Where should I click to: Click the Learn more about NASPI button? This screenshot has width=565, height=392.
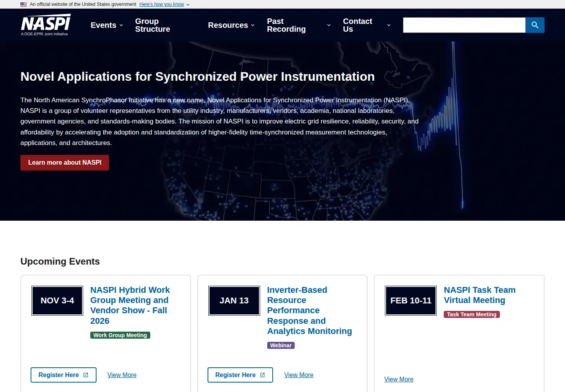coord(65,163)
